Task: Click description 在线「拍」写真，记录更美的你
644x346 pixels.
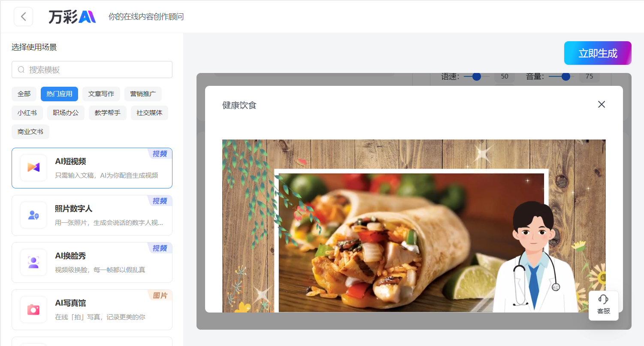Action: 100,317
